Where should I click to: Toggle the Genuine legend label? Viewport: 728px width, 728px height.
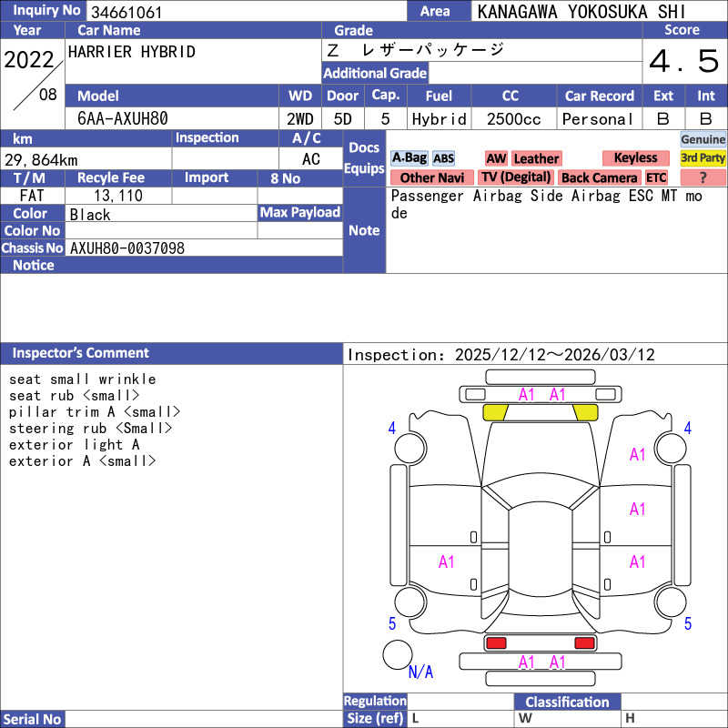pyautogui.click(x=703, y=139)
